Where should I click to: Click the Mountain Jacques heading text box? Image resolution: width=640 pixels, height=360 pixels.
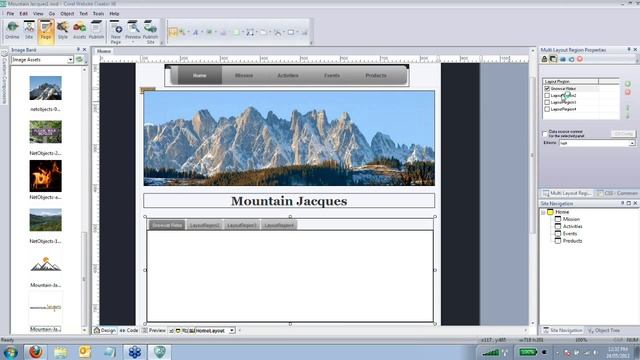click(x=289, y=201)
